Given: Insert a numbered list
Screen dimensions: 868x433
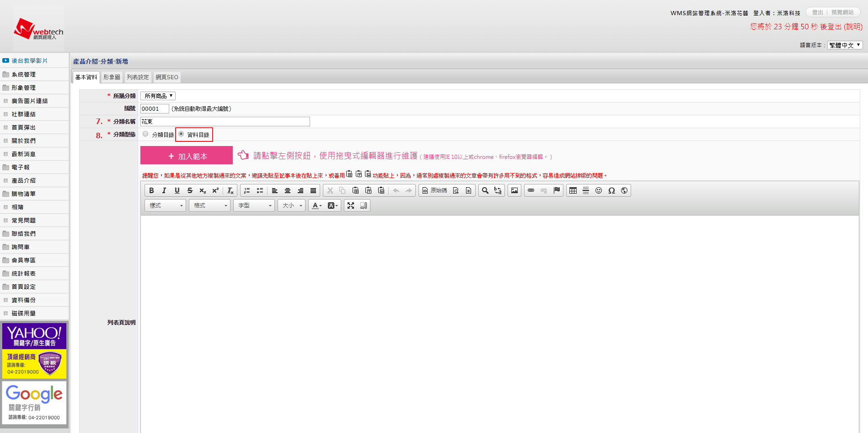Looking at the screenshot, I should point(247,190).
